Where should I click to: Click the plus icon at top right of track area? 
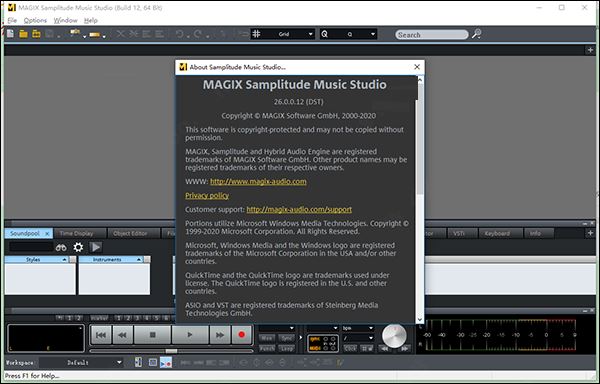click(x=590, y=50)
